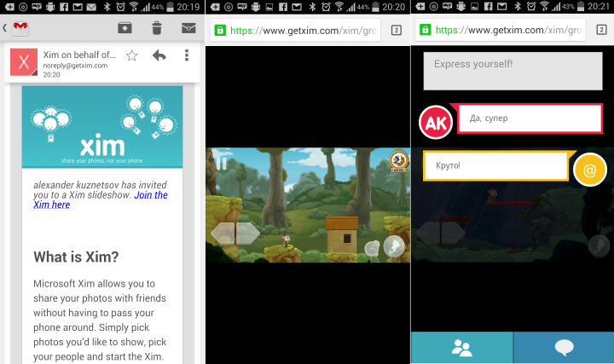The height and width of the screenshot is (364, 614).
Task: Tap the green lock icon in right browser
Action: coord(426,30)
